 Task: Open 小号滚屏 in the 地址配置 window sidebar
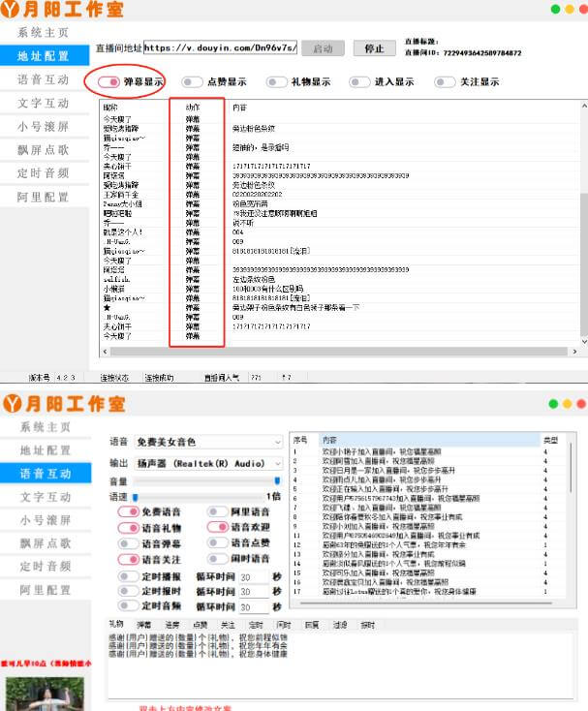[x=44, y=127]
